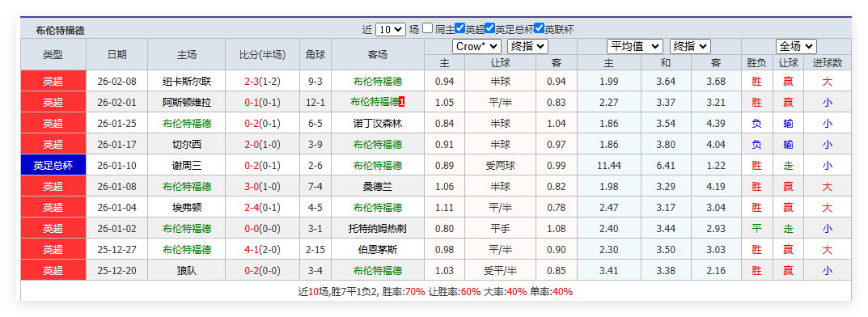Select the 比分(半场) column header
This screenshot has width=868, height=317.
pyautogui.click(x=262, y=54)
